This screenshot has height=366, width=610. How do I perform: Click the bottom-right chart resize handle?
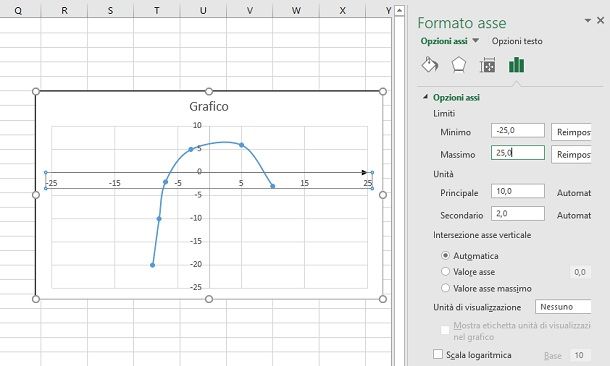pyautogui.click(x=383, y=299)
